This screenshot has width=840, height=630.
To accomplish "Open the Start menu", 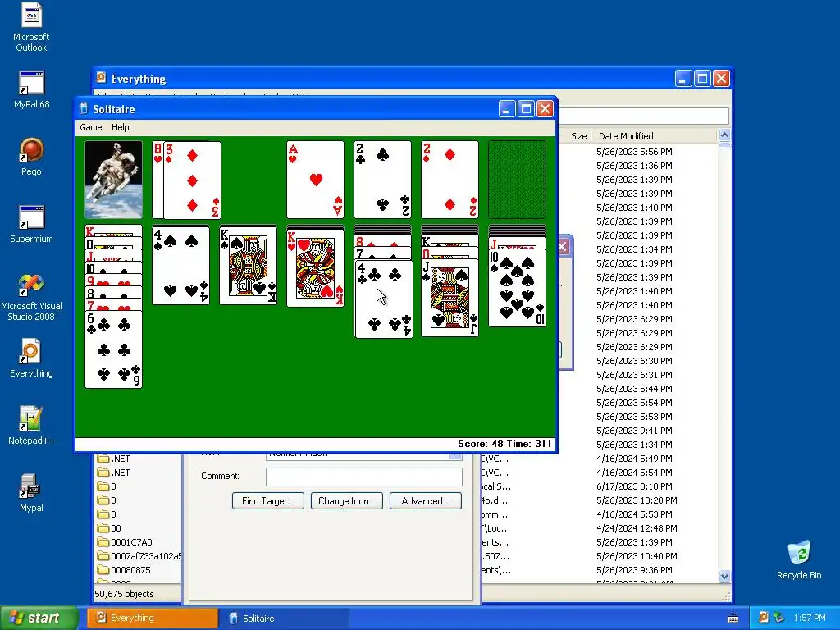I will tap(39, 619).
